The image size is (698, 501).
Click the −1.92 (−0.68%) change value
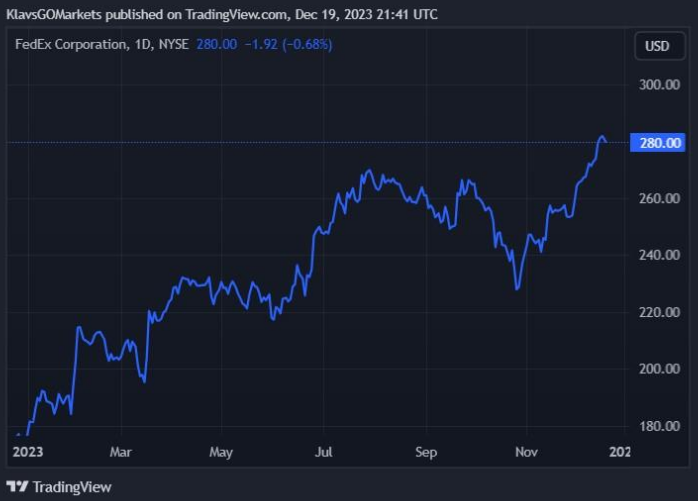point(288,44)
